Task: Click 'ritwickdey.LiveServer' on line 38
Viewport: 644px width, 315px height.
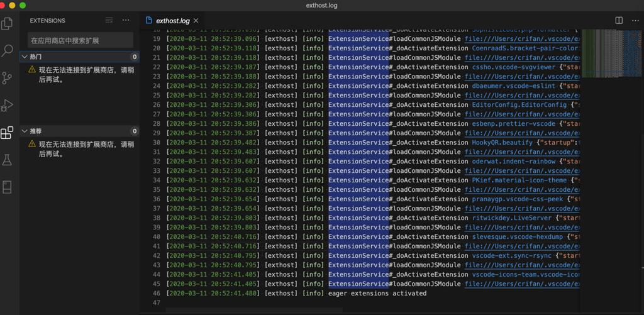Action: 512,218
